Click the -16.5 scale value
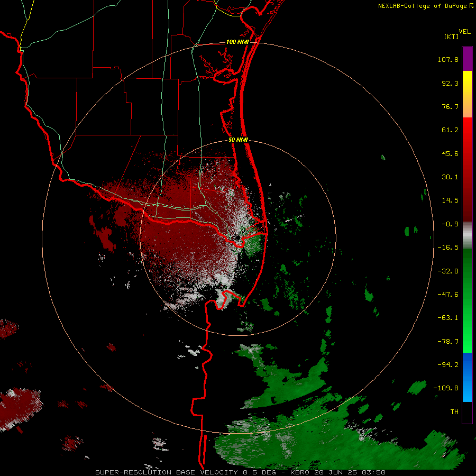This screenshot has height=476, width=476. point(448,248)
